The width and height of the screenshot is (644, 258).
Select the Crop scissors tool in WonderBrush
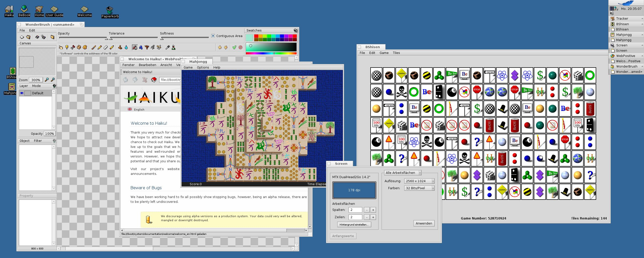[x=73, y=47]
